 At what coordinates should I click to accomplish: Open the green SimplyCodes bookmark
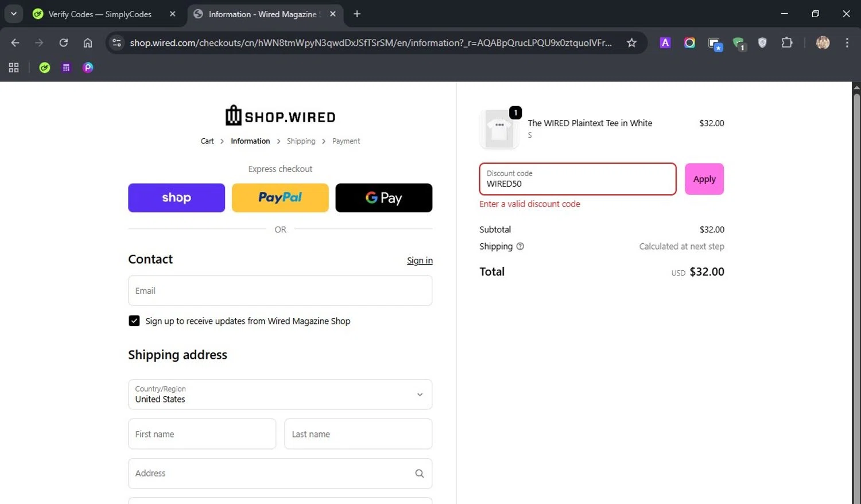click(x=44, y=68)
